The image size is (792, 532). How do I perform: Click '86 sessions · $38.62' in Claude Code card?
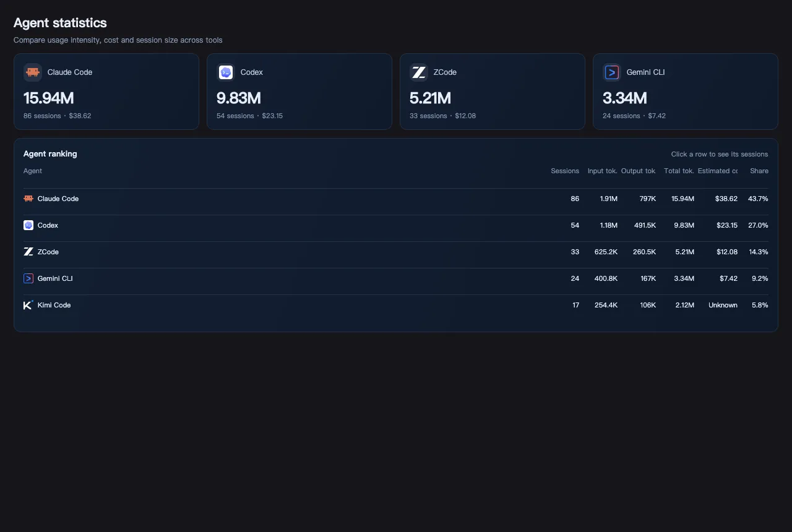[58, 116]
